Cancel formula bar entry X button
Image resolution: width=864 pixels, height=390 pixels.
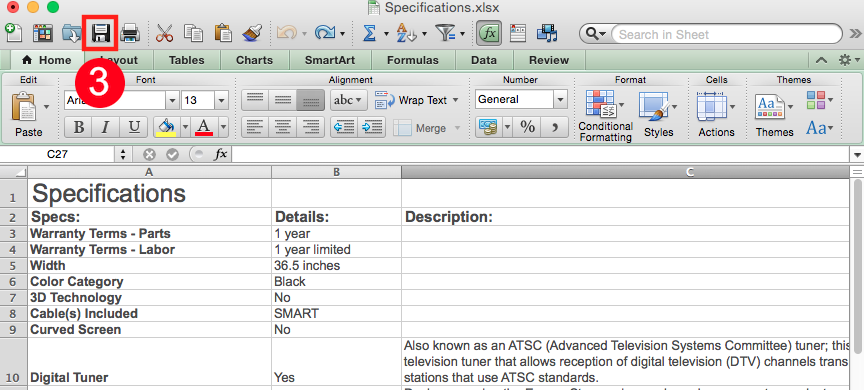tap(150, 155)
